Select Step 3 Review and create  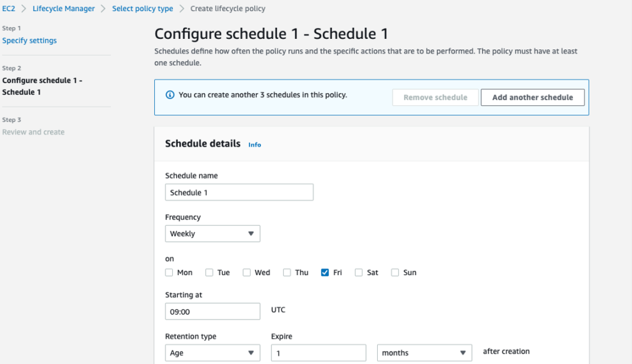pos(33,131)
